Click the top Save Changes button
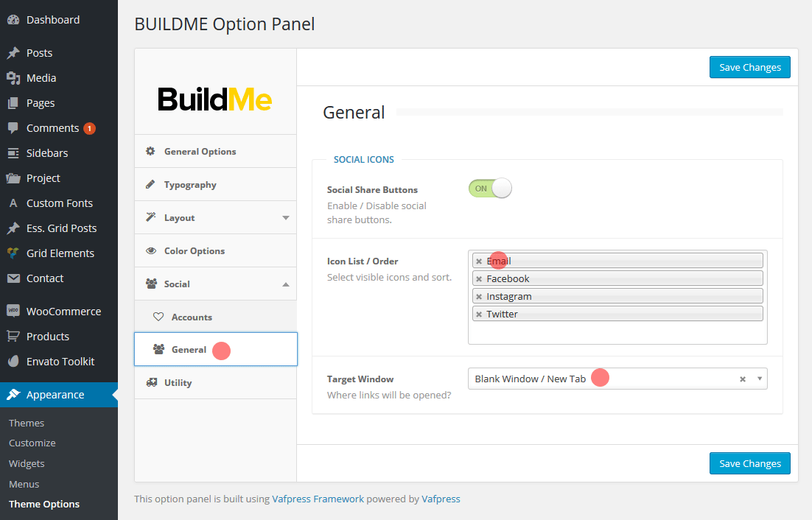Viewport: 812px width, 520px height. pos(749,67)
